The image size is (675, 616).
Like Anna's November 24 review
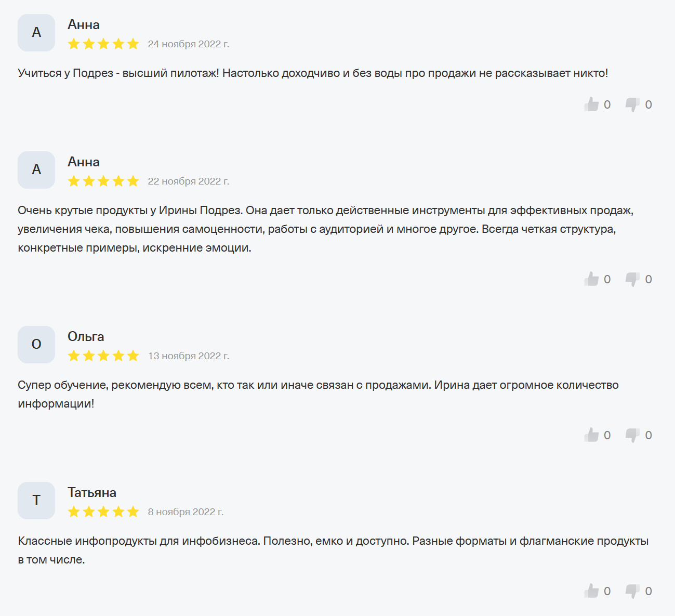[x=591, y=104]
